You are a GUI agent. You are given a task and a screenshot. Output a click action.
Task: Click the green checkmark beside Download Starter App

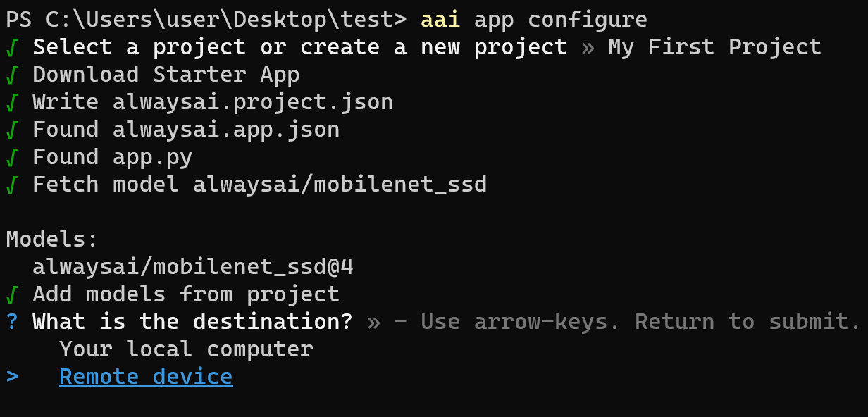(x=12, y=75)
